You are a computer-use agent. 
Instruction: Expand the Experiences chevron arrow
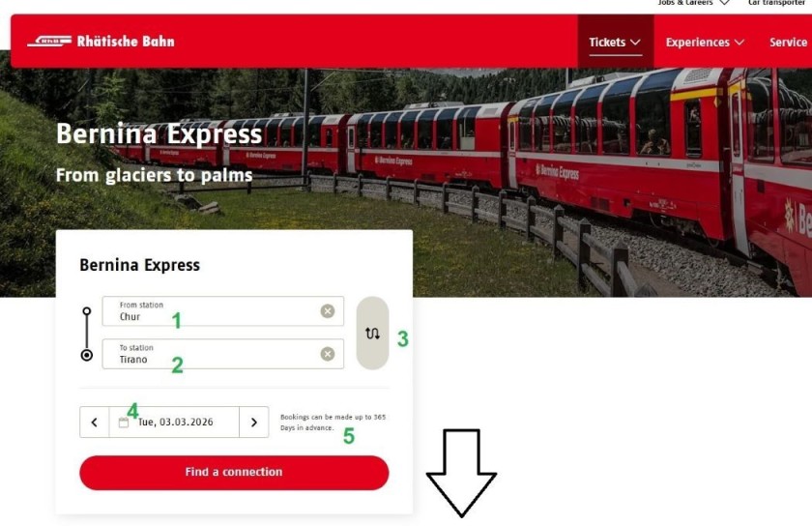[739, 42]
